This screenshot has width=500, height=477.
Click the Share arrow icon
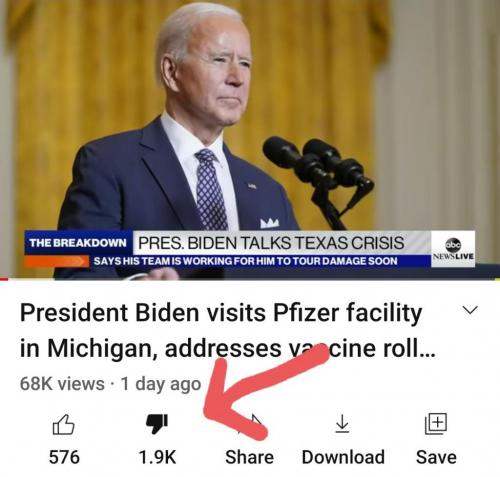250,424
